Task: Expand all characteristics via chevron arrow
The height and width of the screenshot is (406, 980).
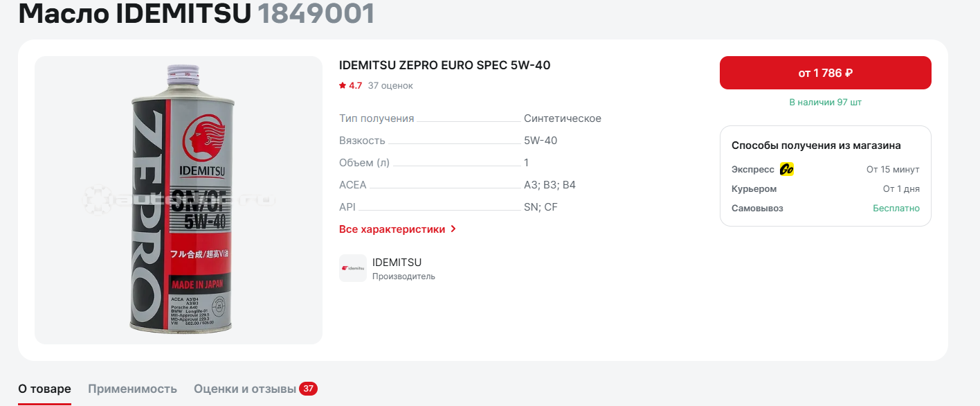Action: (453, 229)
